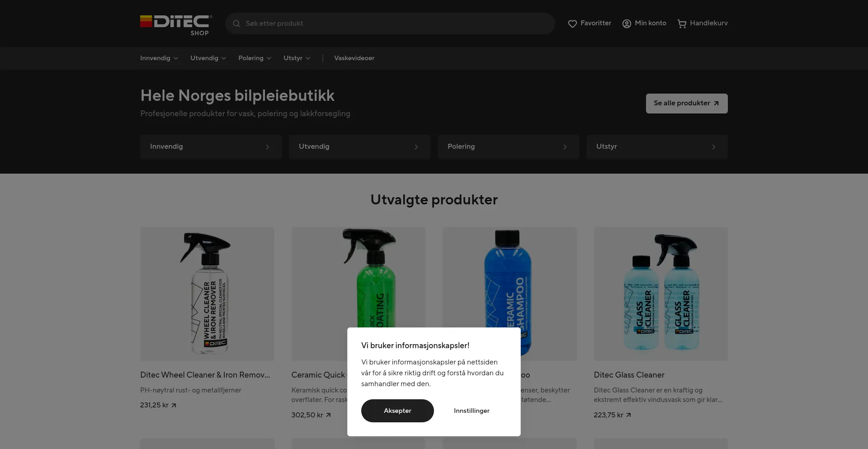Screen dimensions: 868x449
Task: Click Hele Norges bilpleiebutikk heading
Action: (x=237, y=96)
